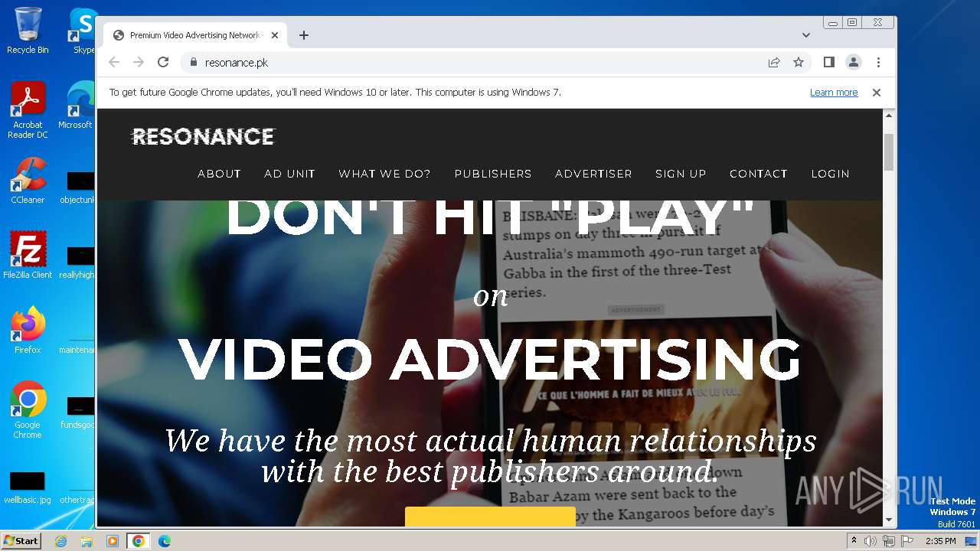Open volume control in tray
The image size is (980, 551).
[871, 541]
